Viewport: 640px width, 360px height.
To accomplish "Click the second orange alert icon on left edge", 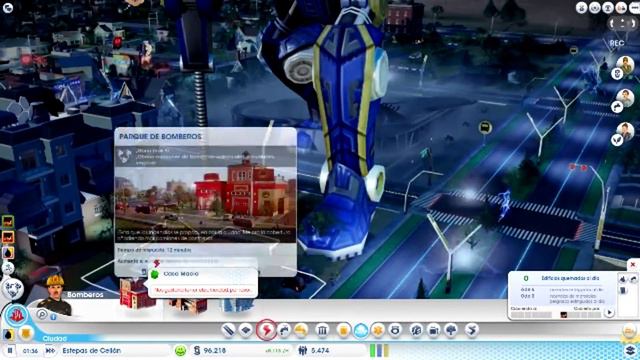I will pos(8,237).
